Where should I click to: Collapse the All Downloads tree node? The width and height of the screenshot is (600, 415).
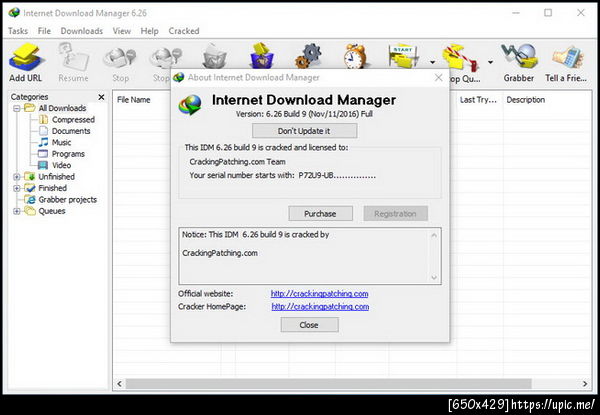(x=16, y=108)
